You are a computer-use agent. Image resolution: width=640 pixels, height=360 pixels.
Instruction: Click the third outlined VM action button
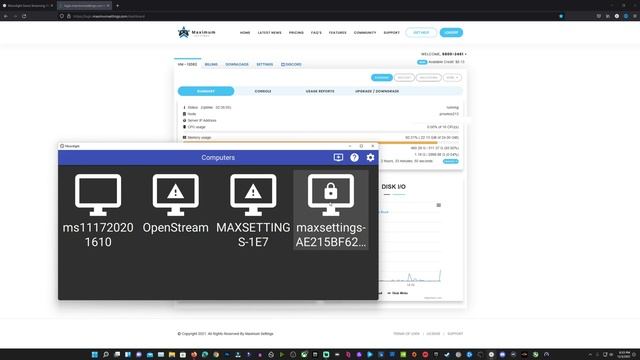coord(429,78)
